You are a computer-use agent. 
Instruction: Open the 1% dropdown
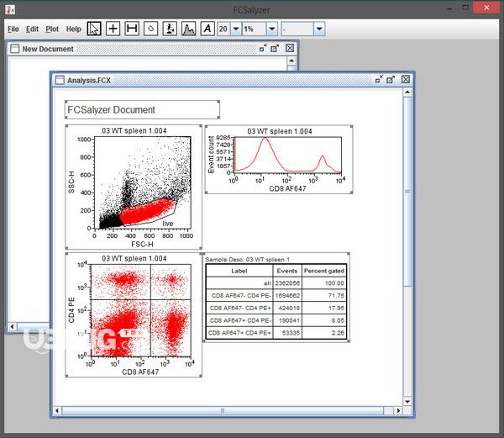[272, 29]
